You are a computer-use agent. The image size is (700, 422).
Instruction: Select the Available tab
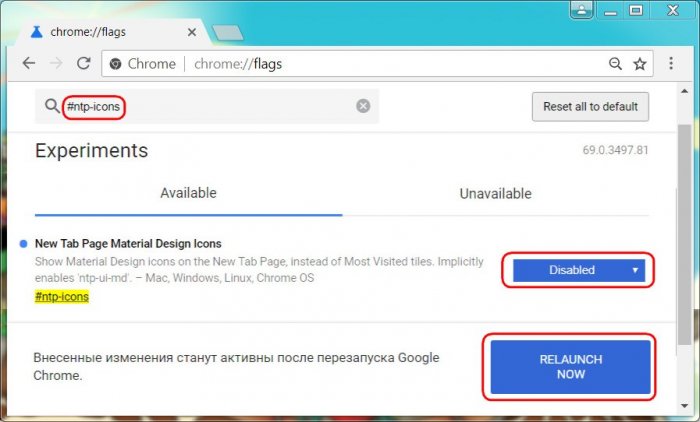pyautogui.click(x=188, y=193)
